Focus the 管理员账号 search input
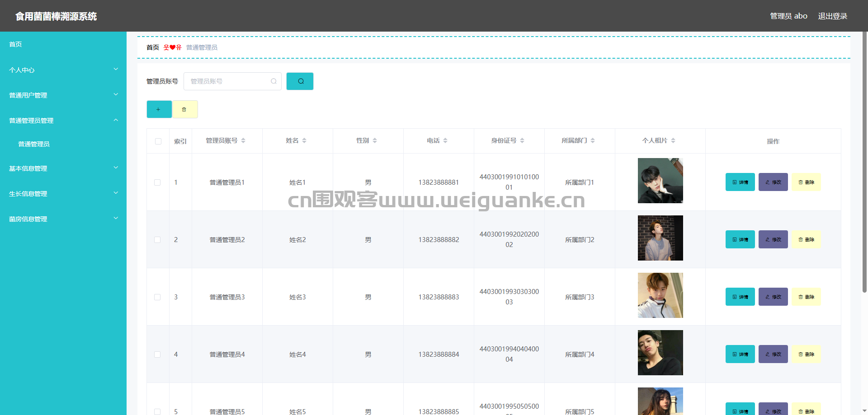Screen dimensions: 868x415 pos(232,81)
